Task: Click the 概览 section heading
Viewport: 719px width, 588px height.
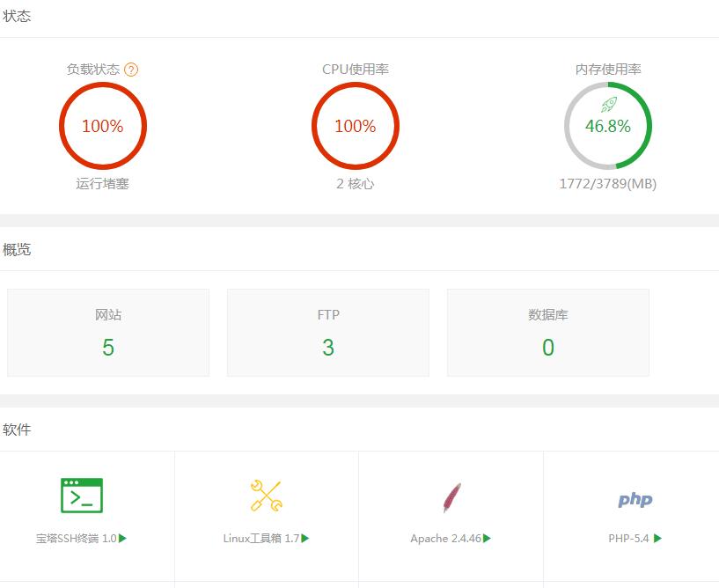Action: pos(17,249)
